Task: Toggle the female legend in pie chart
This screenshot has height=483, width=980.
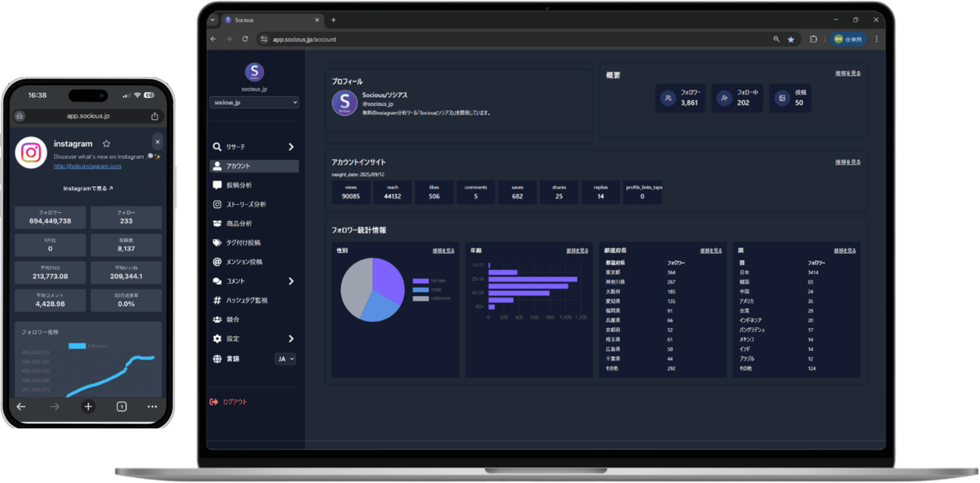Action: pyautogui.click(x=431, y=281)
